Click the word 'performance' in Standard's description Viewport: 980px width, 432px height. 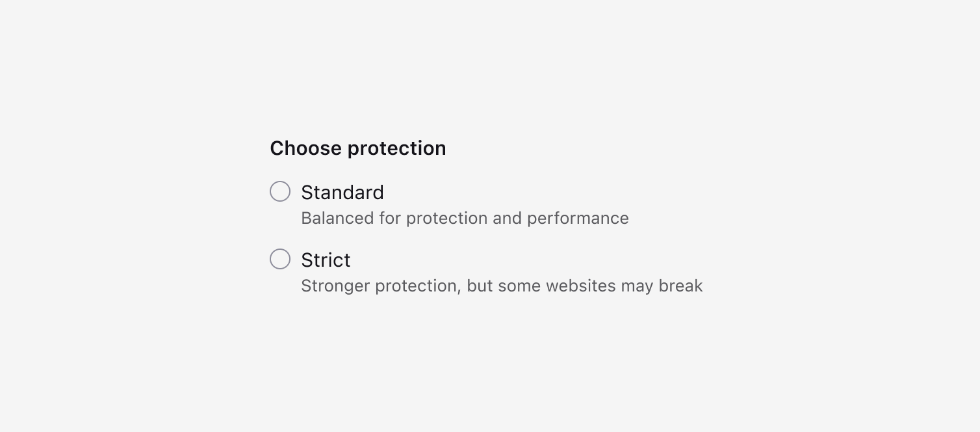(578, 218)
